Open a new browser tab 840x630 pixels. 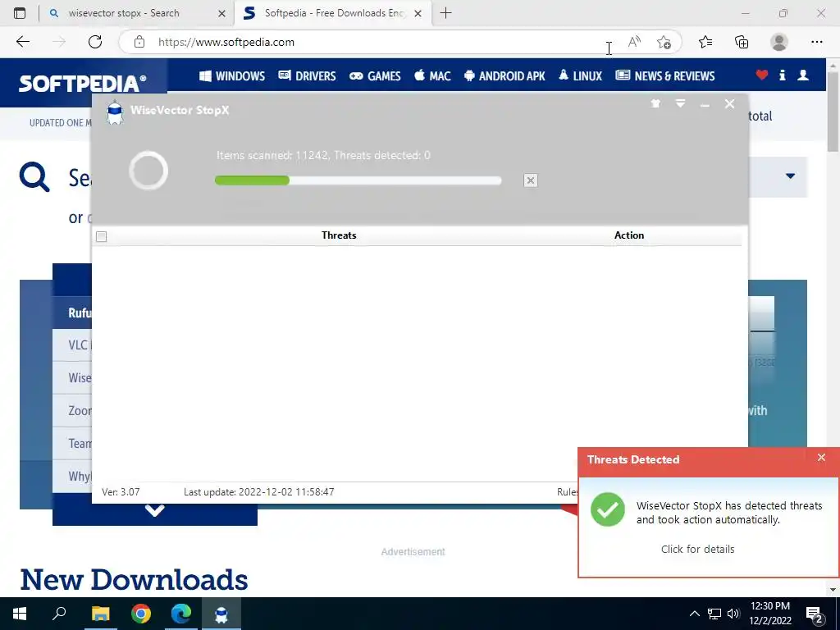point(445,13)
